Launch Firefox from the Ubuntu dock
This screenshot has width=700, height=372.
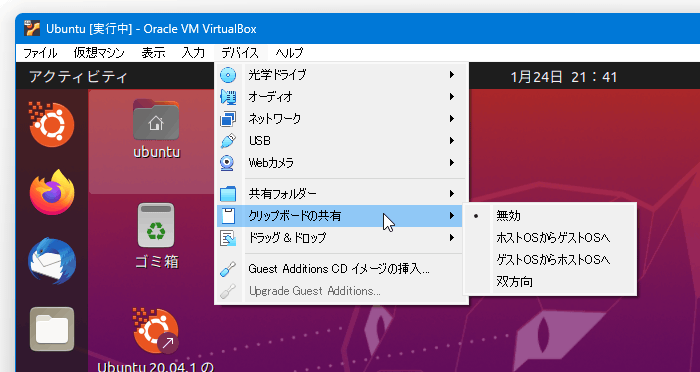click(52, 192)
